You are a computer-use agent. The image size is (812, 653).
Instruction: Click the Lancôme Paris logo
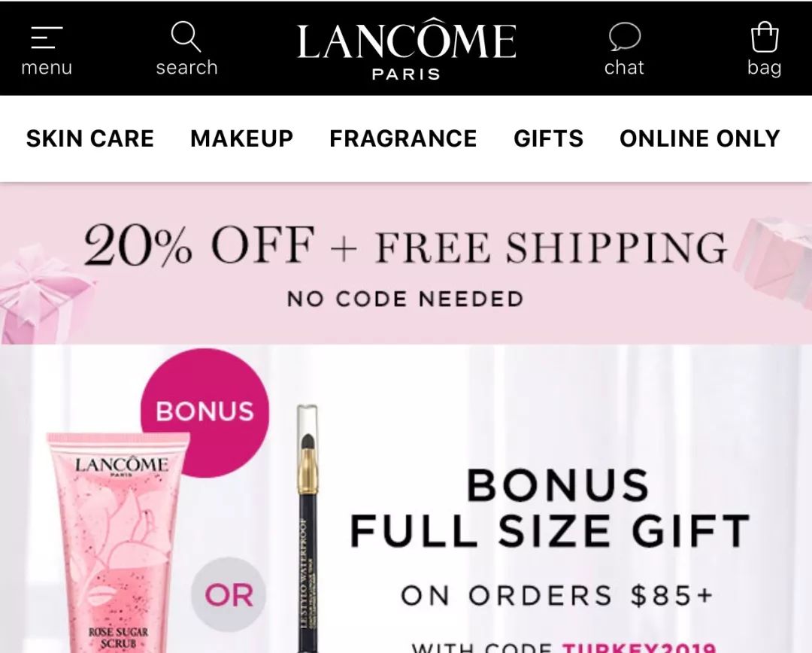click(407, 49)
